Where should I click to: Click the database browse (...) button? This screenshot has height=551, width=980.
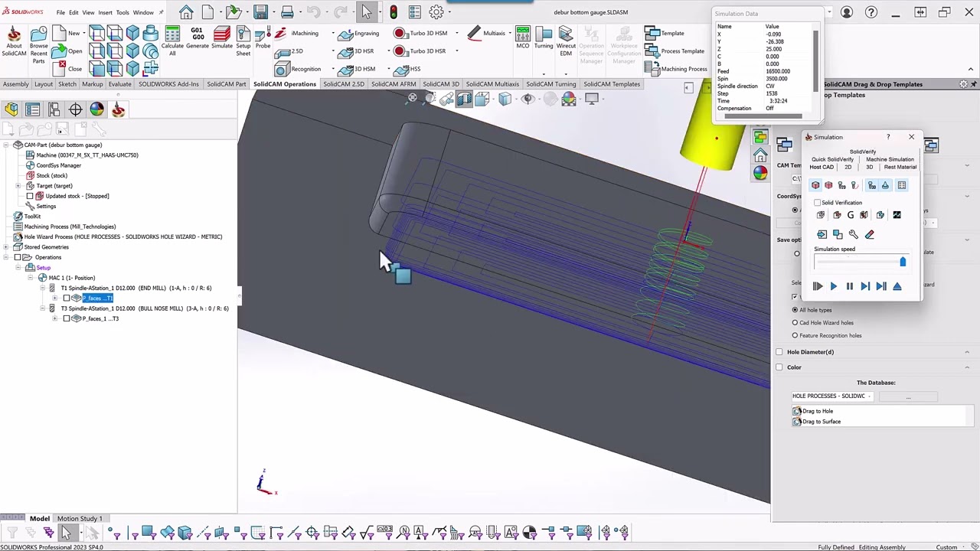908,396
